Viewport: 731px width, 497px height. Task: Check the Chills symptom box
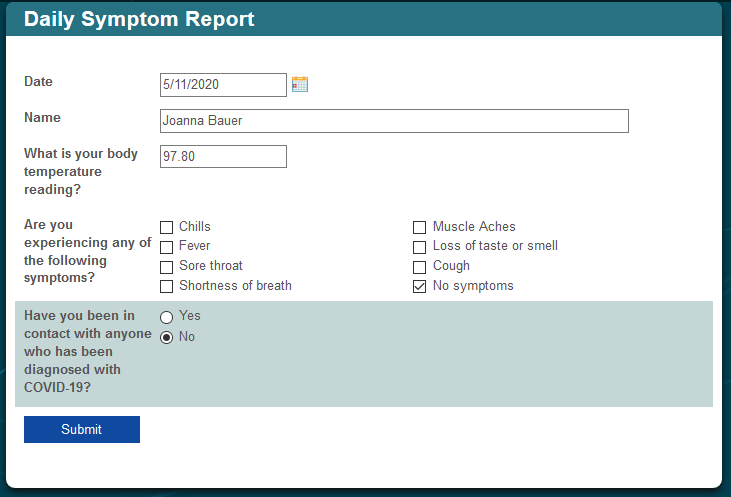(166, 227)
